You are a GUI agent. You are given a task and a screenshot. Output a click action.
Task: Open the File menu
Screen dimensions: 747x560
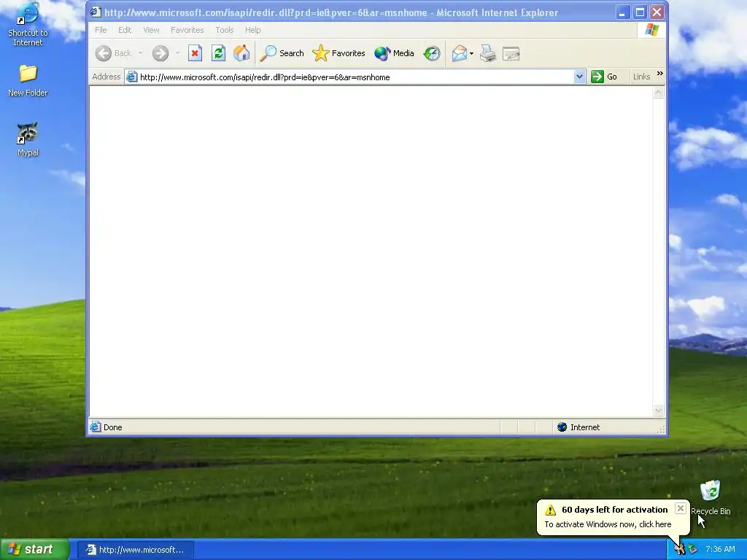pos(101,30)
